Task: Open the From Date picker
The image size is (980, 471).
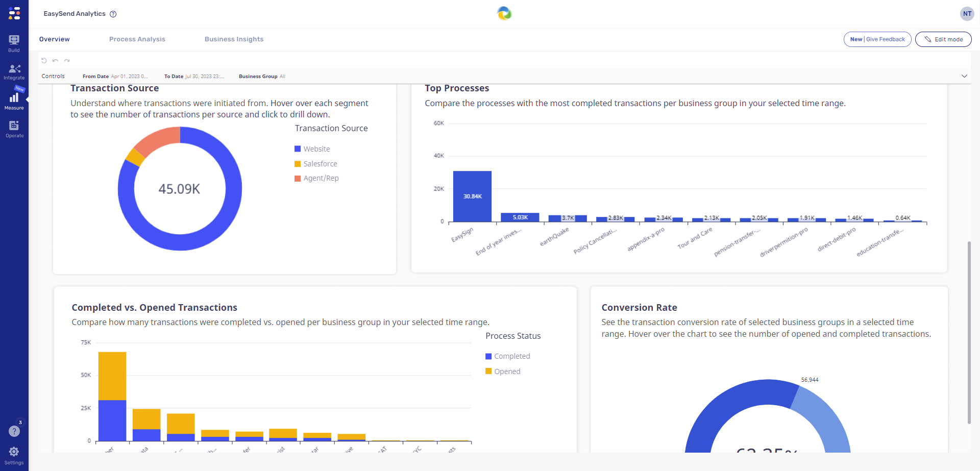Action: point(116,76)
